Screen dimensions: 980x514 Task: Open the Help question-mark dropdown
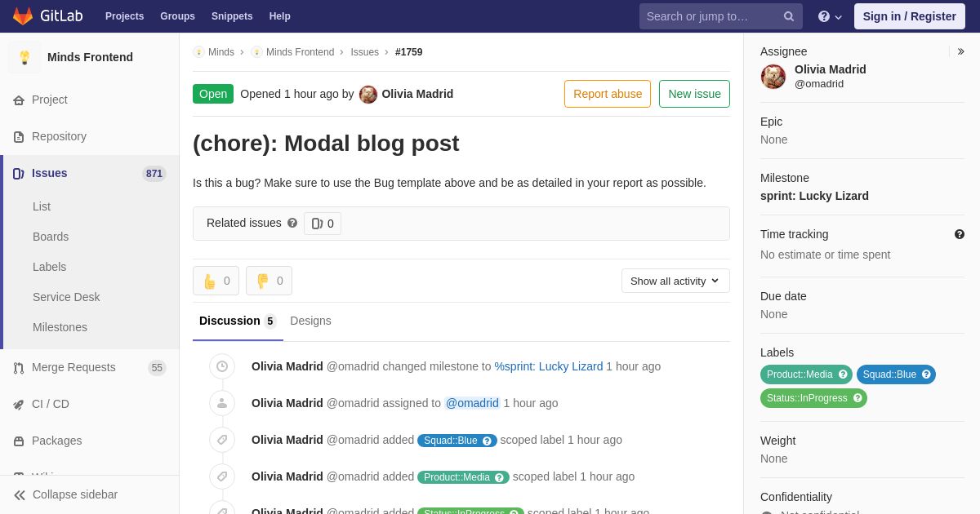point(830,16)
